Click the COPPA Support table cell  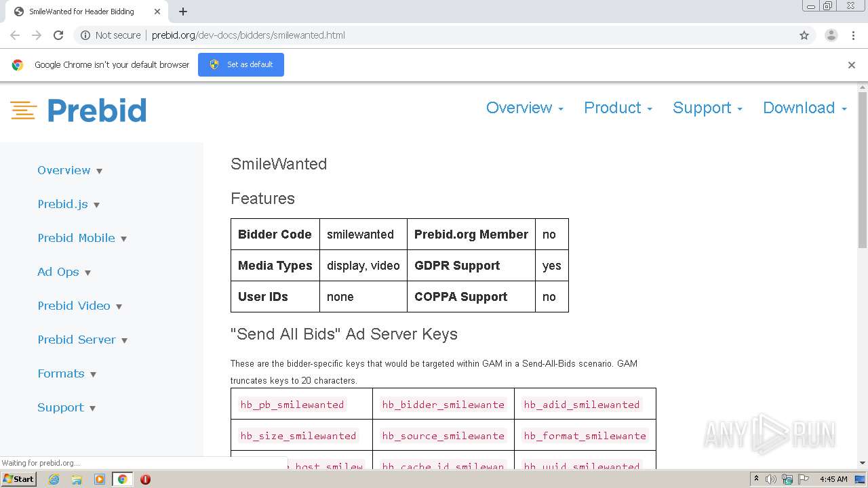click(471, 297)
